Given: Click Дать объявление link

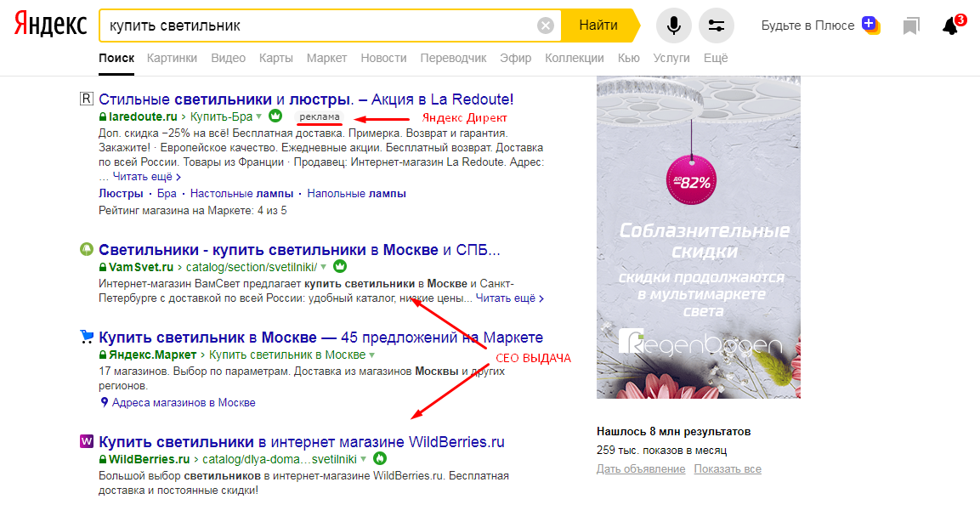Looking at the screenshot, I should point(641,468).
